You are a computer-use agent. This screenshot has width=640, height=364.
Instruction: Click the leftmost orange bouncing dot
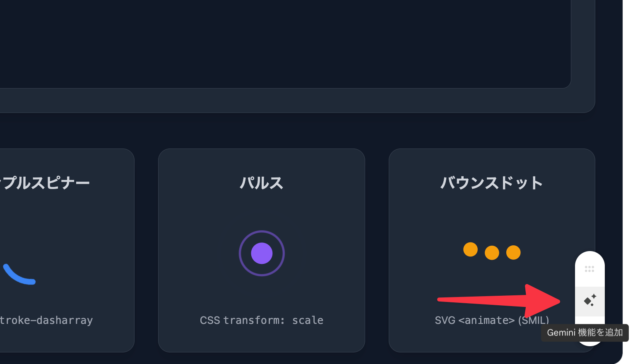coord(470,249)
